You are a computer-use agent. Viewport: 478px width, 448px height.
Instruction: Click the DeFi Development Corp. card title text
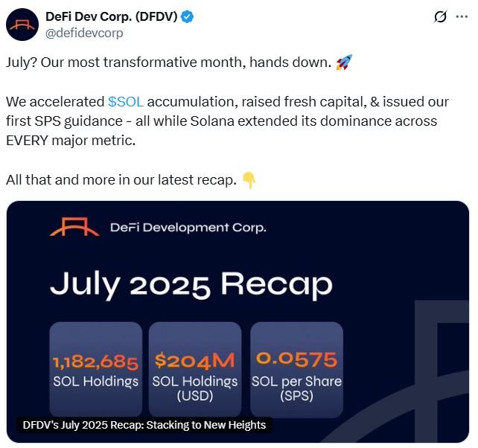pyautogui.click(x=188, y=228)
